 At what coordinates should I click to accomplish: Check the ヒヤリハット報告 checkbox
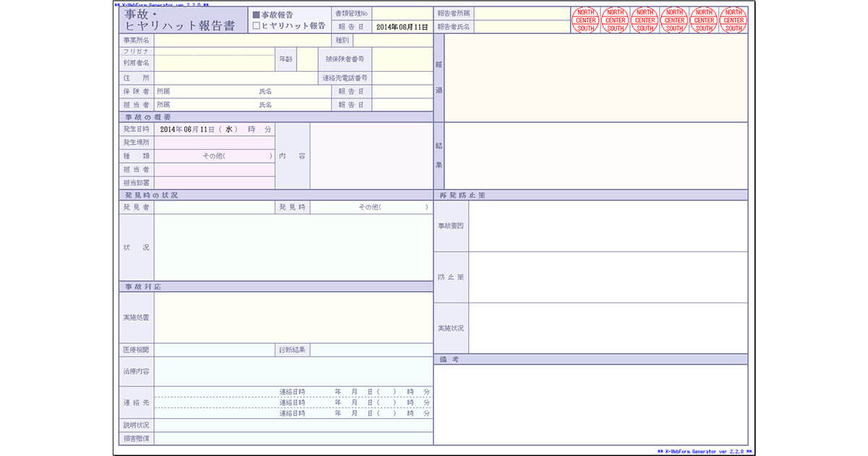point(256,26)
